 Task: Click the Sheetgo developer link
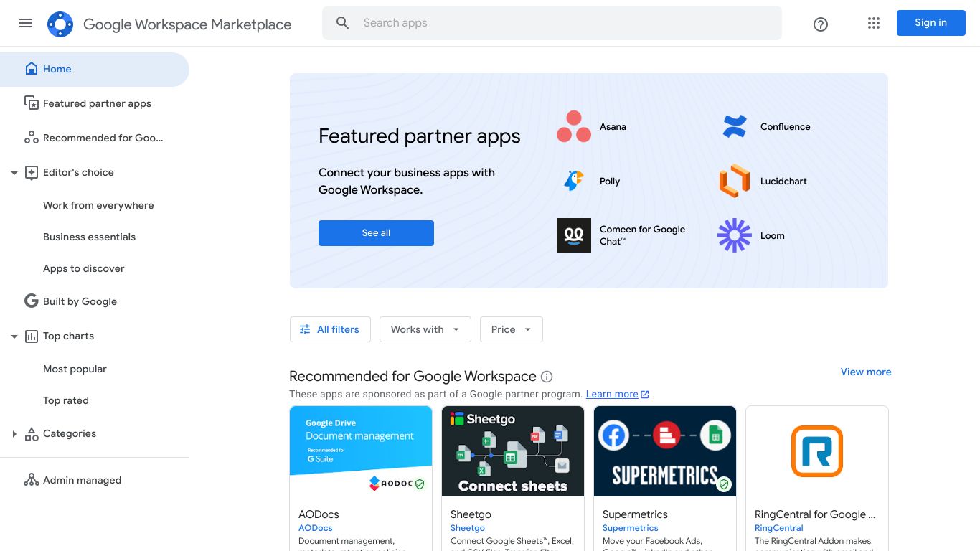coord(468,528)
